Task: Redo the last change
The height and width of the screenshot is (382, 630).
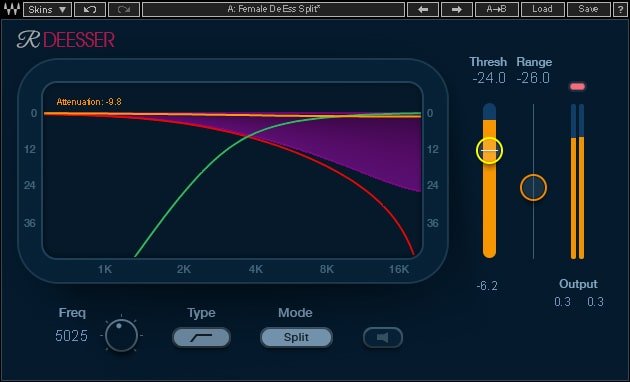Action: click(124, 9)
